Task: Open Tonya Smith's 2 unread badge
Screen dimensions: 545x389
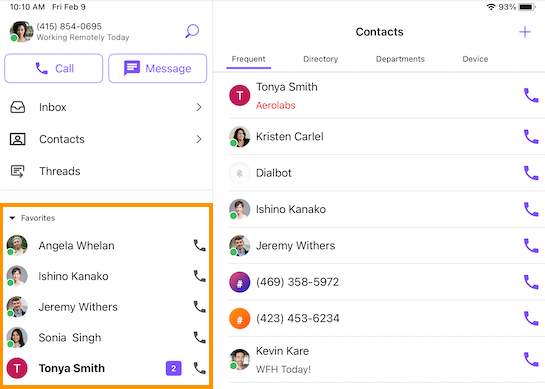Action: click(x=173, y=368)
